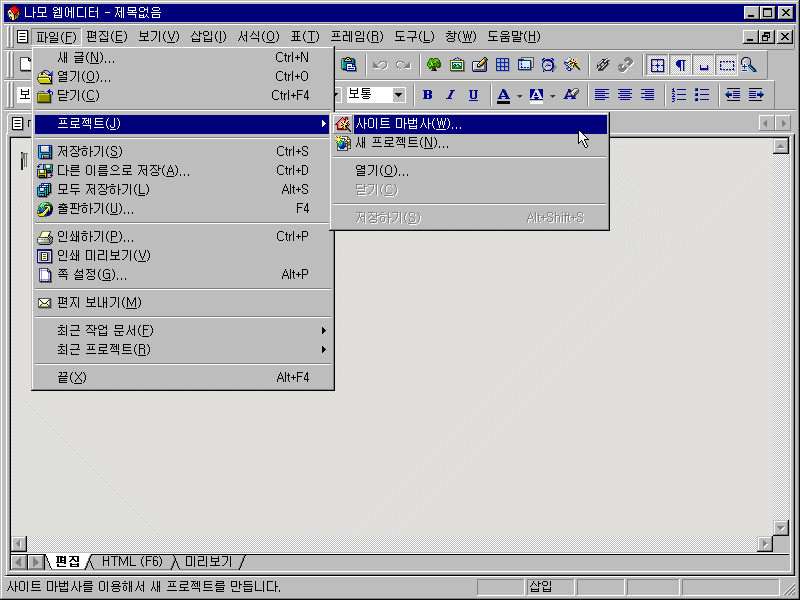Click the redo arrow toolbar icon
Image resolution: width=800 pixels, height=600 pixels.
pos(403,65)
